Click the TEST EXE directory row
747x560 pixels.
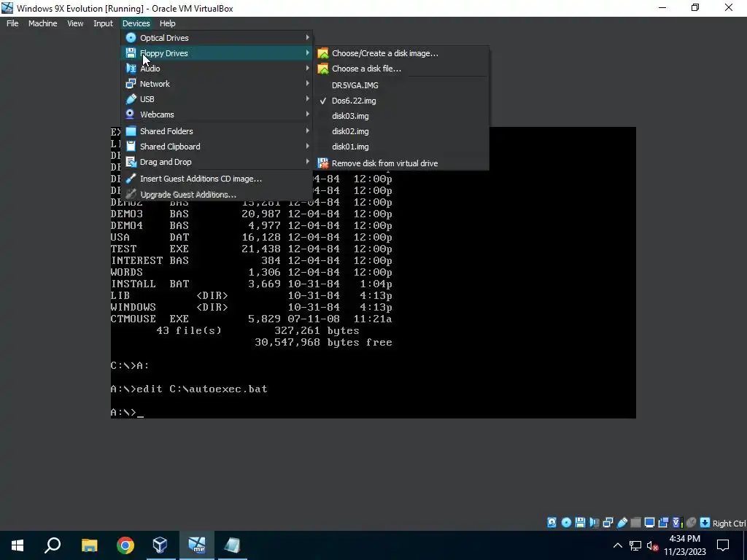point(251,249)
